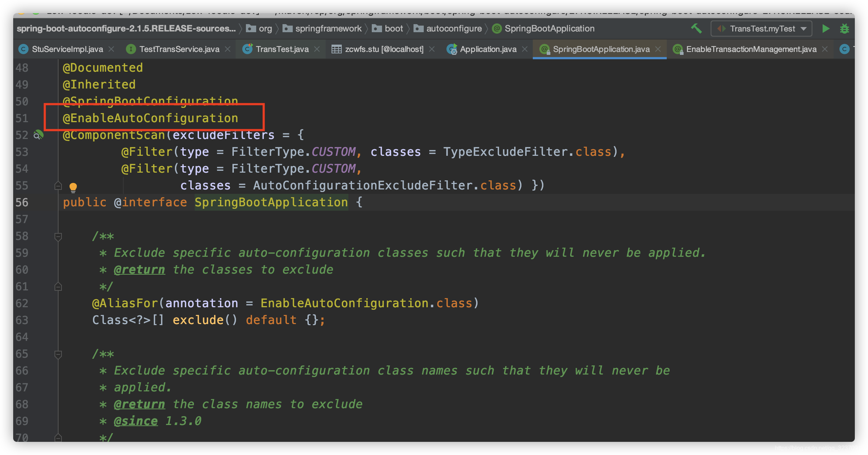Click the autoconfigure breadcrumb folder
The width and height of the screenshot is (868, 455).
click(x=454, y=29)
